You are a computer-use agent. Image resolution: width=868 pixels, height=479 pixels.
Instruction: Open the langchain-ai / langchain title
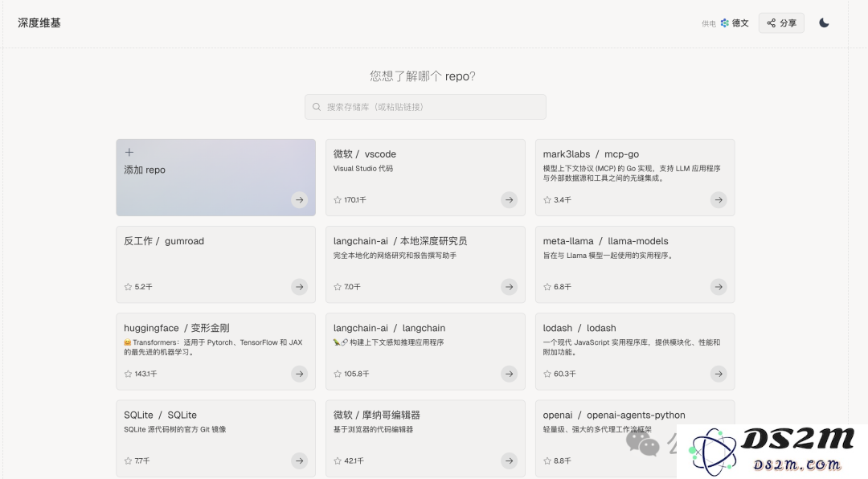pos(389,328)
